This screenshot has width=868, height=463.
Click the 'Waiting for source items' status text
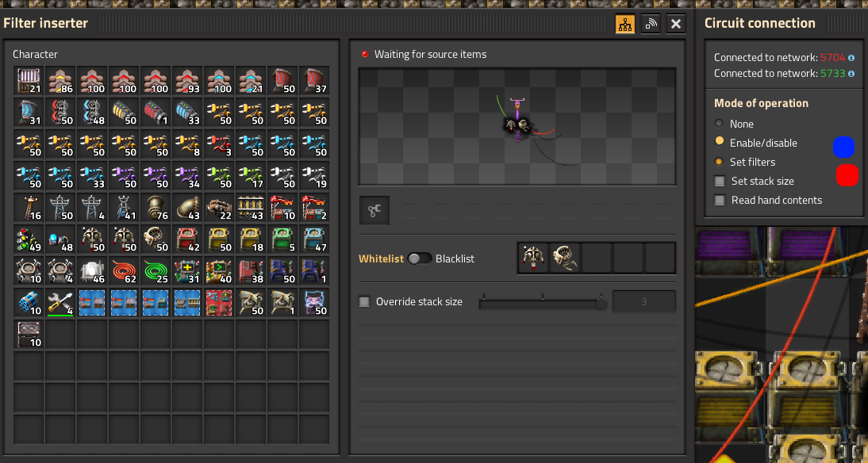tap(430, 54)
